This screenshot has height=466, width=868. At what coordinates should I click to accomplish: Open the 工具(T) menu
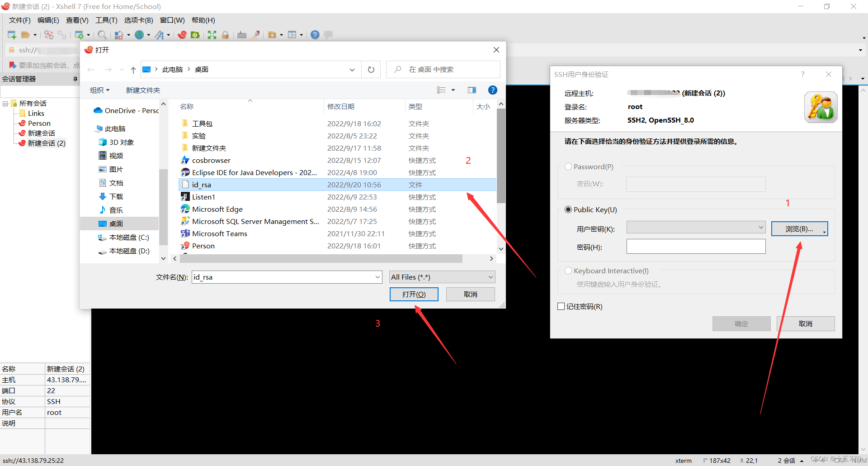(x=107, y=20)
